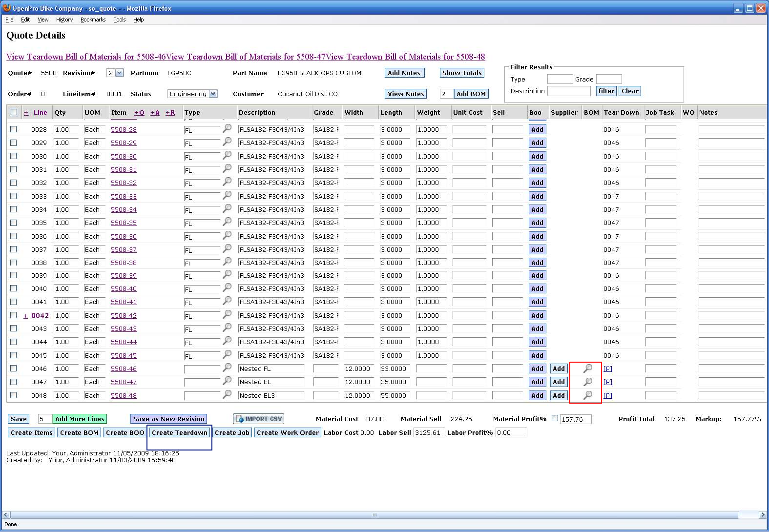This screenshot has height=532, width=769.
Task: Check the box for line 0030
Action: (x=14, y=156)
